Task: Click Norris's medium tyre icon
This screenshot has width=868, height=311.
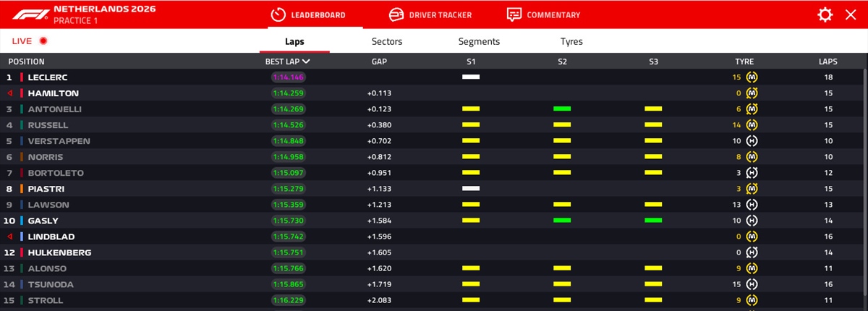Action: [x=752, y=156]
